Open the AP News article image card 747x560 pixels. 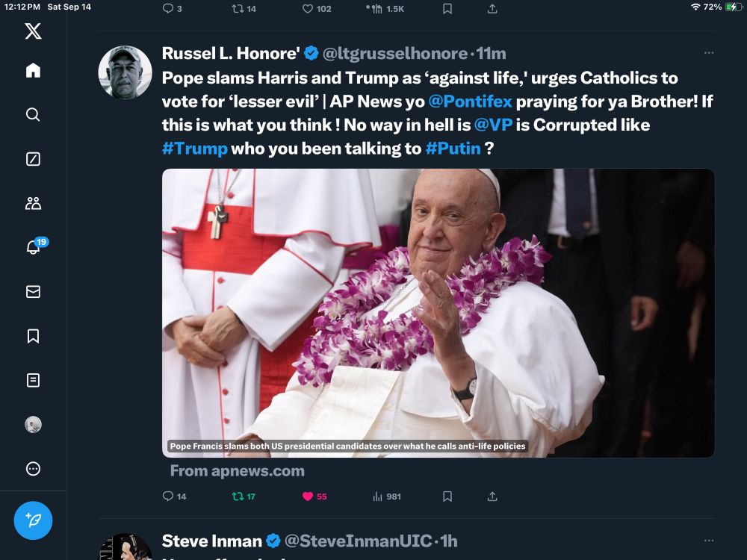(x=438, y=312)
